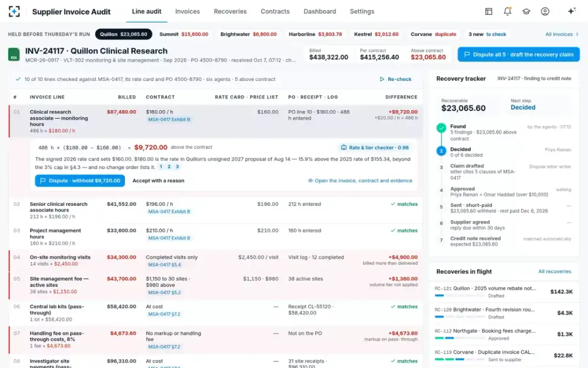Open the MSA-0417 §5.4 contract tag
The width and height of the screenshot is (588, 368).
click(165, 264)
